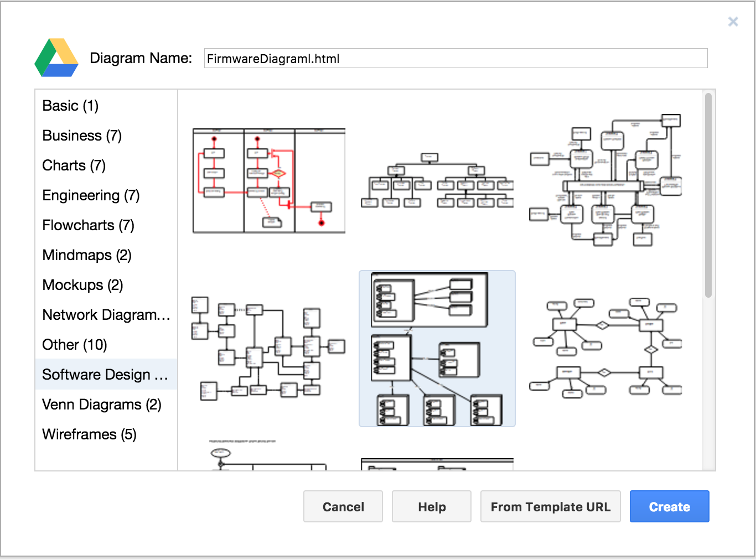Viewport: 756px width, 560px height.
Task: Open the Flowcharts (7) category
Action: click(x=88, y=225)
